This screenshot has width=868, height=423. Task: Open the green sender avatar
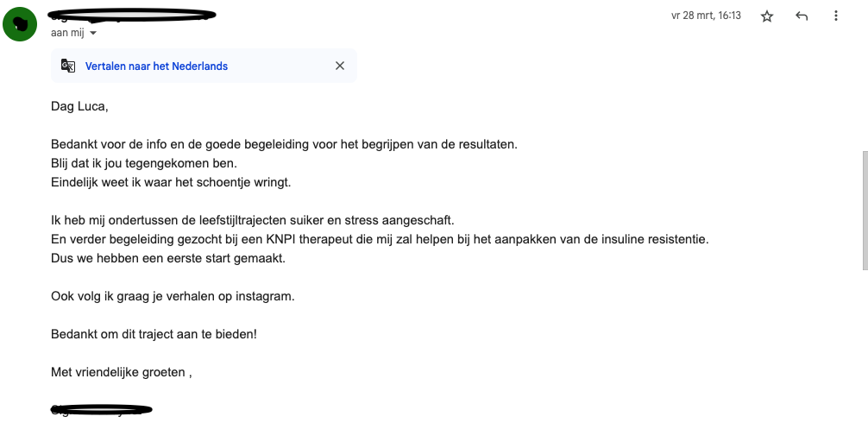pos(20,24)
